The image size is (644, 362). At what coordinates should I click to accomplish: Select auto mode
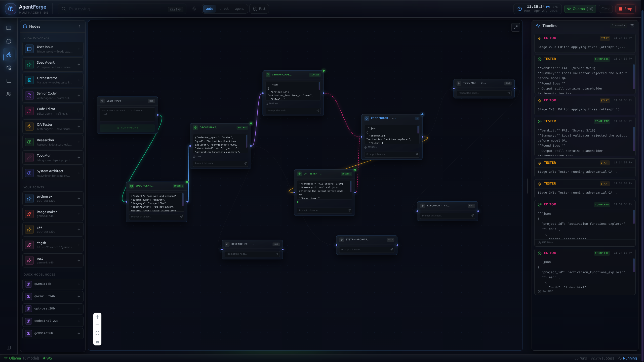click(x=210, y=9)
